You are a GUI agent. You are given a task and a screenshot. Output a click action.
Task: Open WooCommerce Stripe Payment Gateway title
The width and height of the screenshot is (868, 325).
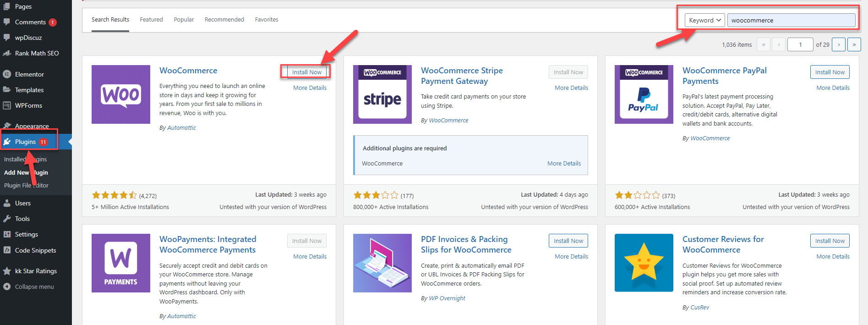462,76
